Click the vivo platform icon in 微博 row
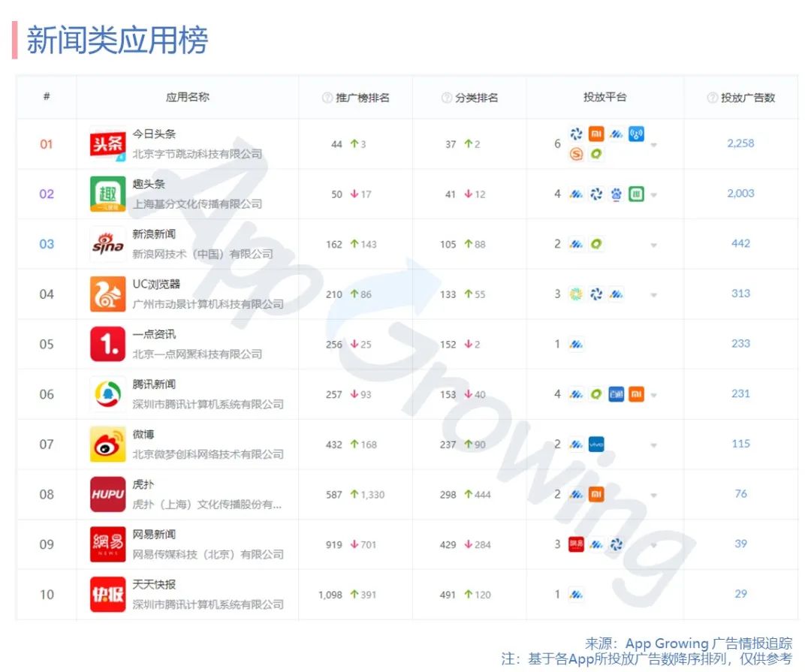Viewport: 811px width, 672px height. tap(596, 444)
